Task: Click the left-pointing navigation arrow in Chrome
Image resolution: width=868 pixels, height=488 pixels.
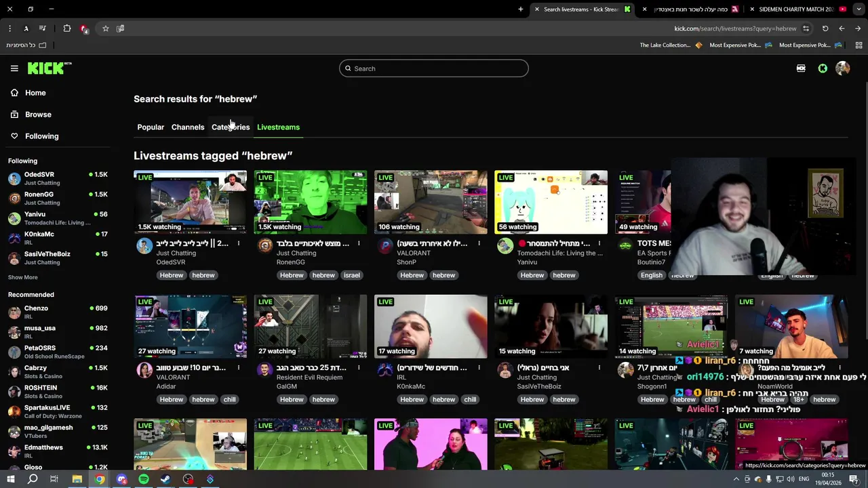Action: (842, 28)
